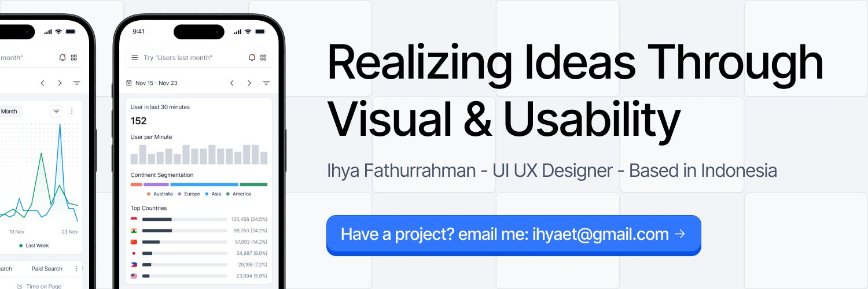This screenshot has height=289, width=868.
Task: Click the headline "Realizing Ideas Through"
Action: click(x=575, y=62)
